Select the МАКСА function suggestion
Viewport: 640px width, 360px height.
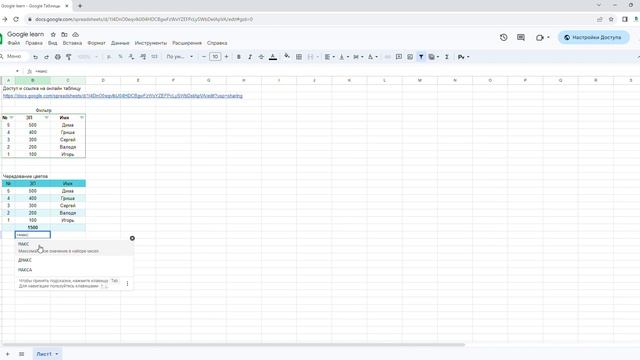pos(75,270)
